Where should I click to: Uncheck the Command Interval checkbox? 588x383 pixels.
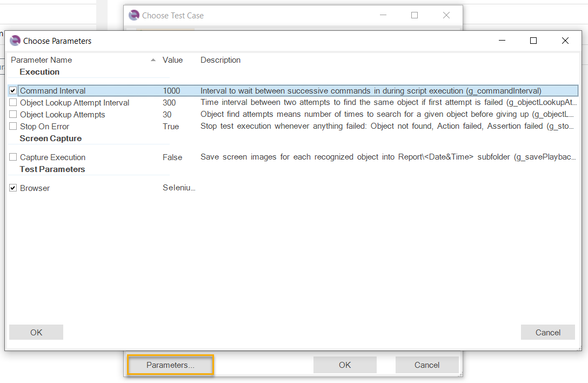point(13,91)
